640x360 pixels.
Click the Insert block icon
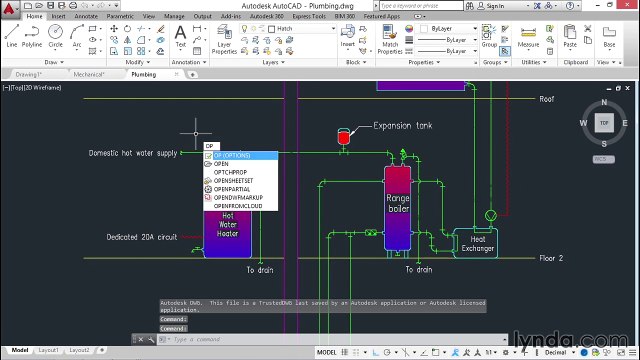[x=347, y=36]
